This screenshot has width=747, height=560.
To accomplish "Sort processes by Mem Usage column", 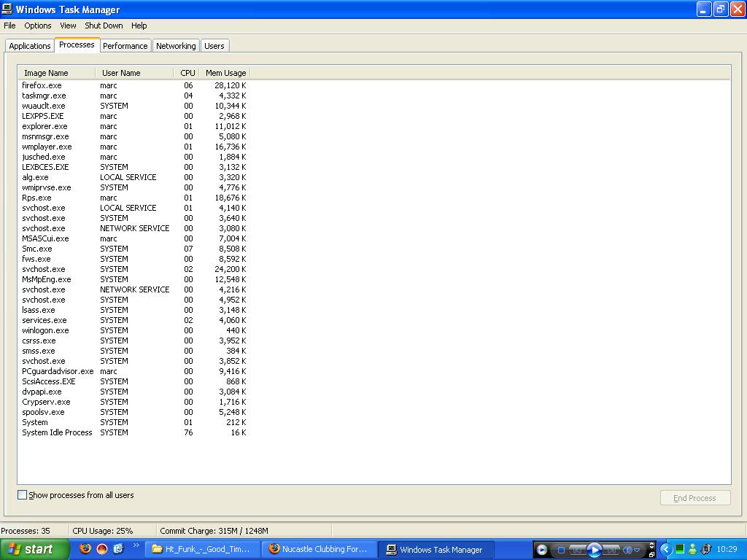I will coord(225,73).
